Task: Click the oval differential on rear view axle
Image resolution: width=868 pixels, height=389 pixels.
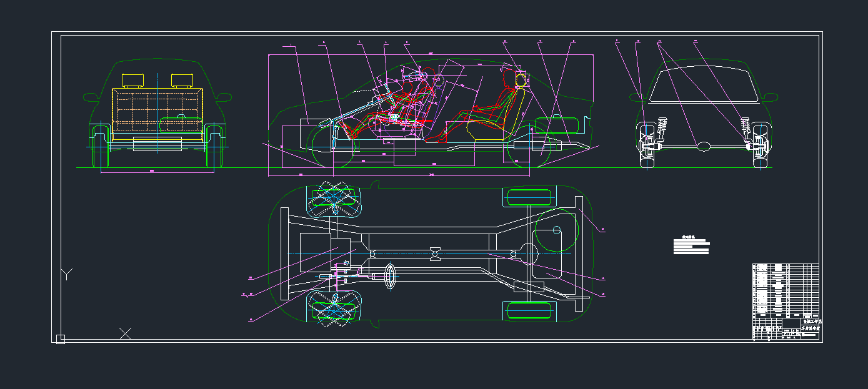Action: pos(704,147)
